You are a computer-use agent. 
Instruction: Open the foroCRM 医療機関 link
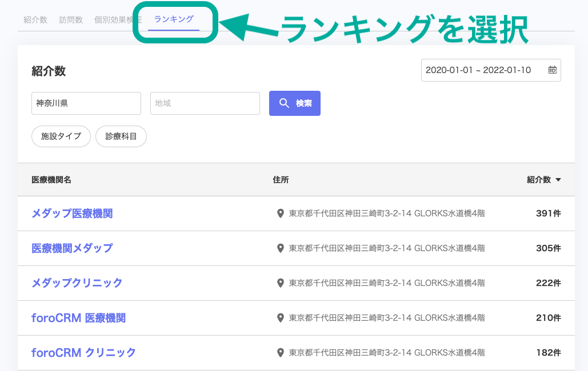(78, 318)
